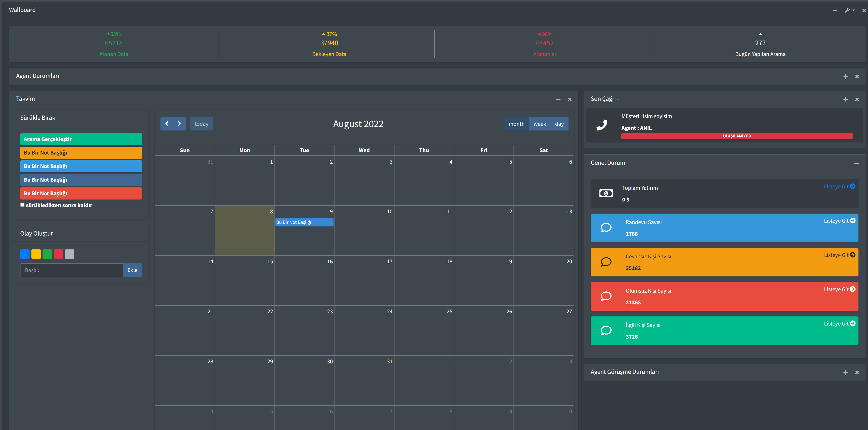Open Listeye Git for İlgili Kişi Sayısı
The height and width of the screenshot is (430, 868).
(x=839, y=324)
